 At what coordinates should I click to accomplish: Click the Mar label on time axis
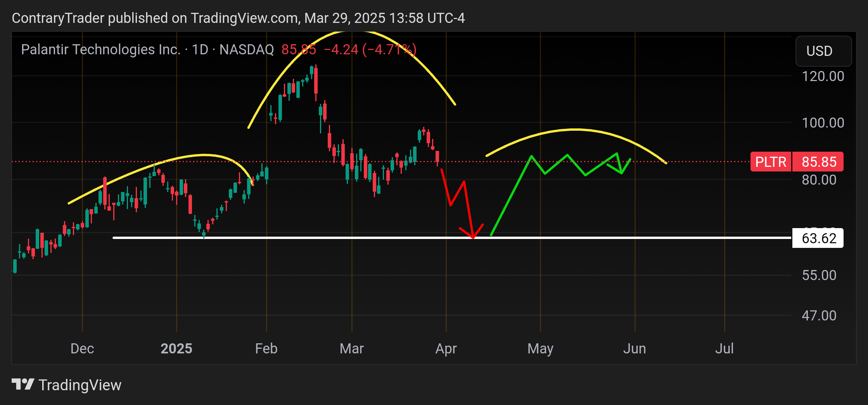(352, 348)
